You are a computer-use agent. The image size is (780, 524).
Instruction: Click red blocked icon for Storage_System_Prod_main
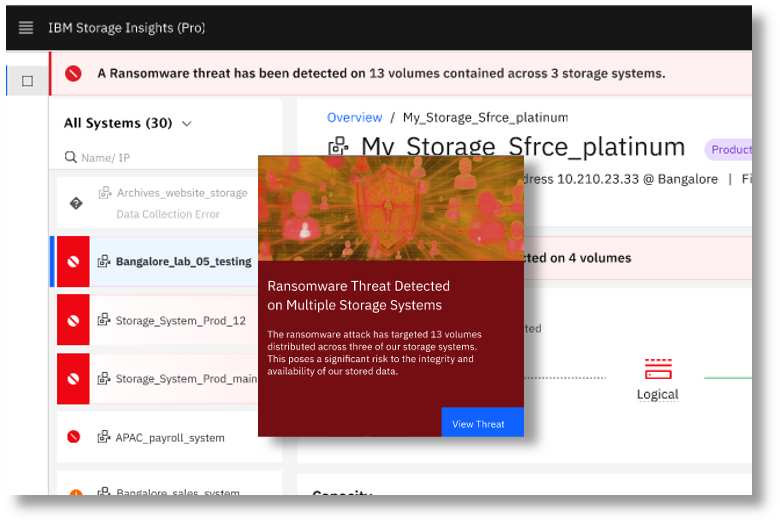pos(73,379)
